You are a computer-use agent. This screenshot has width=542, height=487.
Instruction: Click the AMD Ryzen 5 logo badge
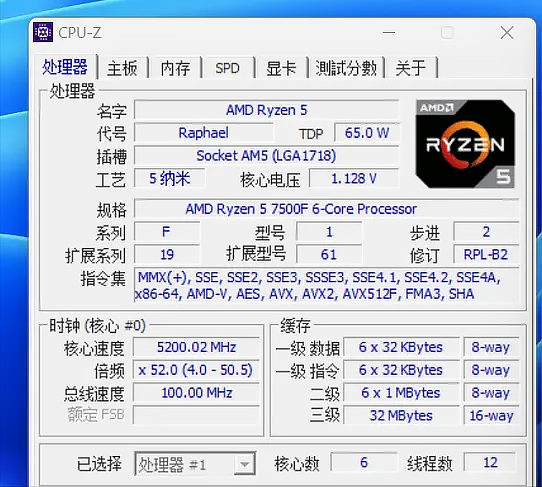tap(465, 144)
